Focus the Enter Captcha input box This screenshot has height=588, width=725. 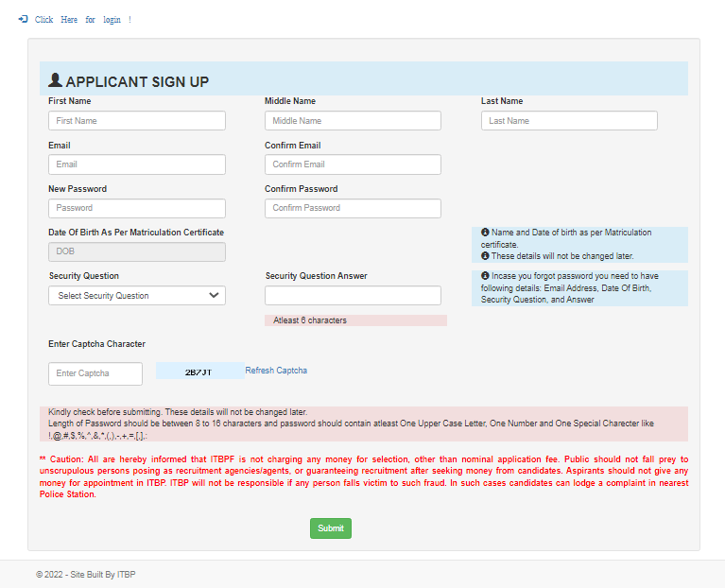pyautogui.click(x=95, y=373)
